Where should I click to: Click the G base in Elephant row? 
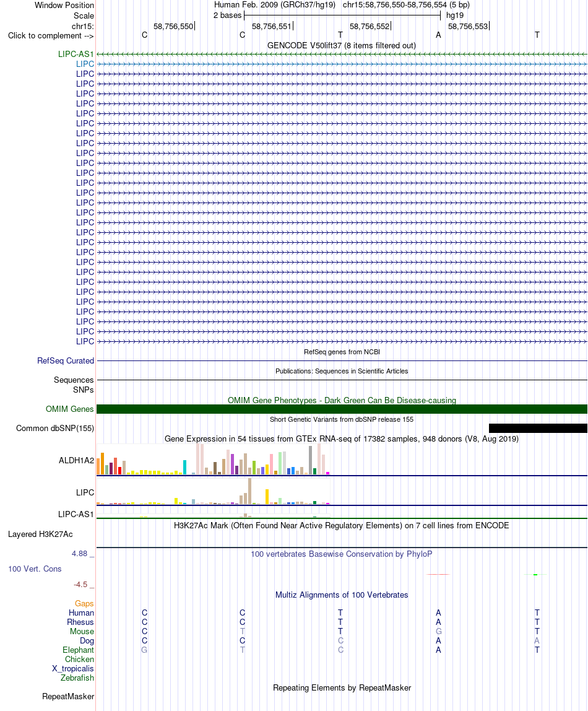click(144, 650)
